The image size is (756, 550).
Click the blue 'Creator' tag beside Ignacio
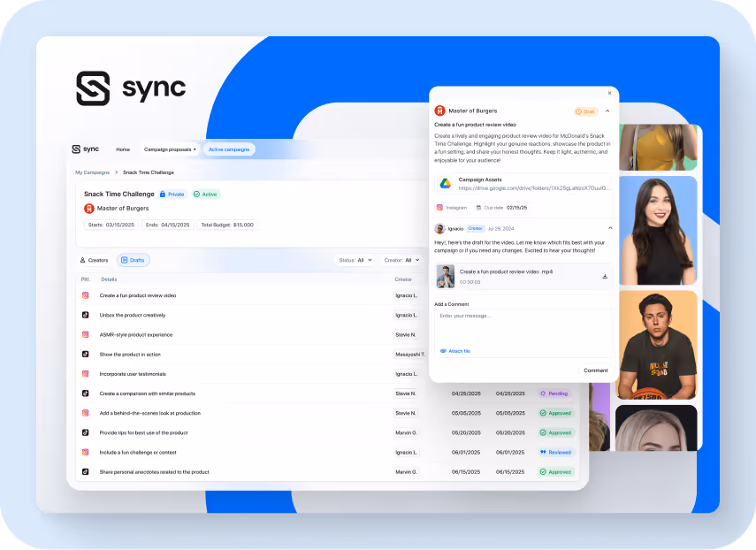pyautogui.click(x=476, y=228)
